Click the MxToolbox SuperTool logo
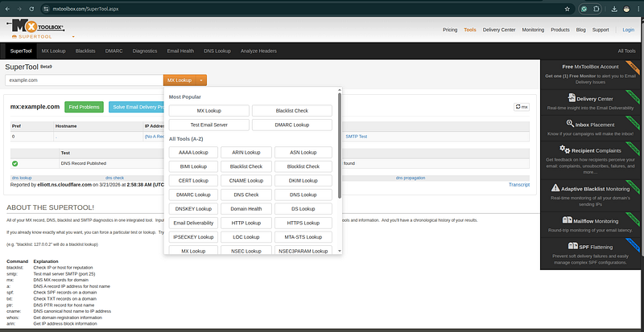 pyautogui.click(x=36, y=29)
